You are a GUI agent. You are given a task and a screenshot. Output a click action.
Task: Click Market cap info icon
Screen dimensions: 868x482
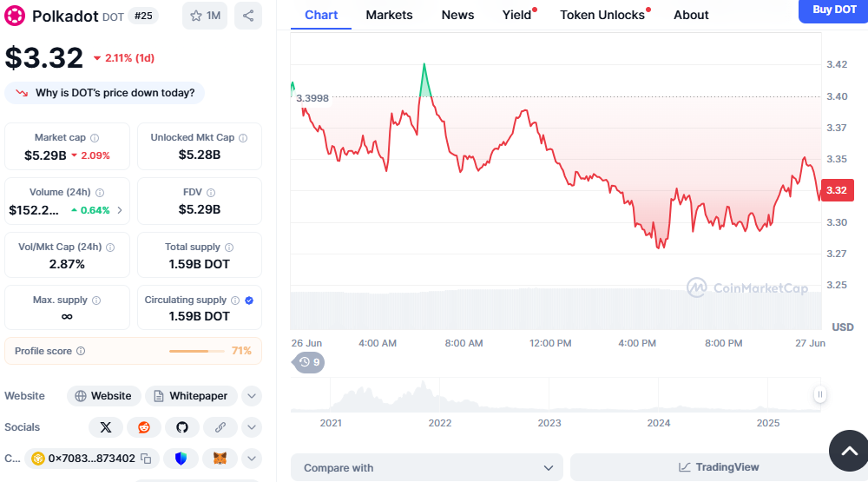pyautogui.click(x=95, y=138)
